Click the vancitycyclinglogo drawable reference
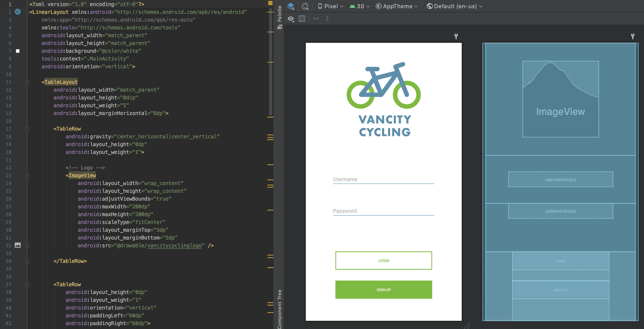Image resolution: width=644 pixels, height=329 pixels. pos(174,245)
